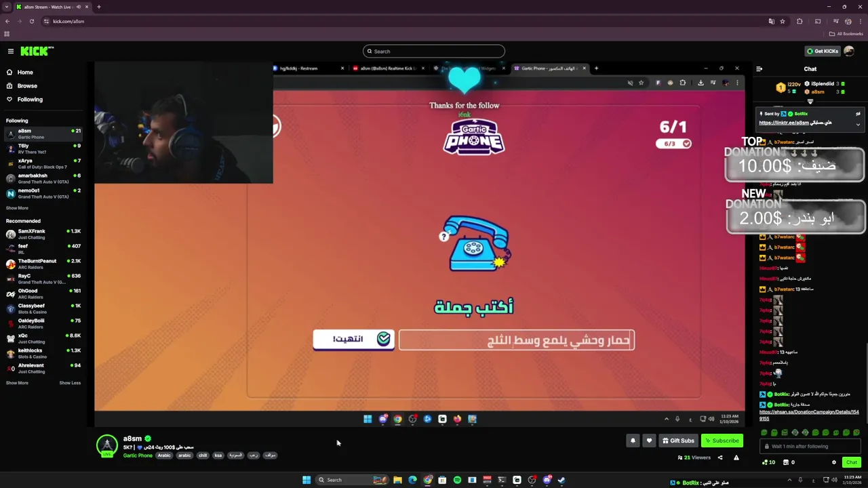This screenshot has width=868, height=488.
Task: Open the a8sm channel avatar
Action: (106, 445)
